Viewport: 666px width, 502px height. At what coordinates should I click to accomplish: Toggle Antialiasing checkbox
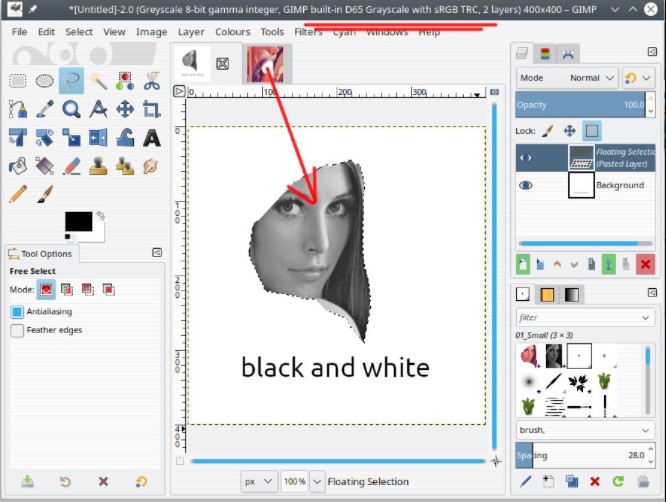(x=17, y=312)
